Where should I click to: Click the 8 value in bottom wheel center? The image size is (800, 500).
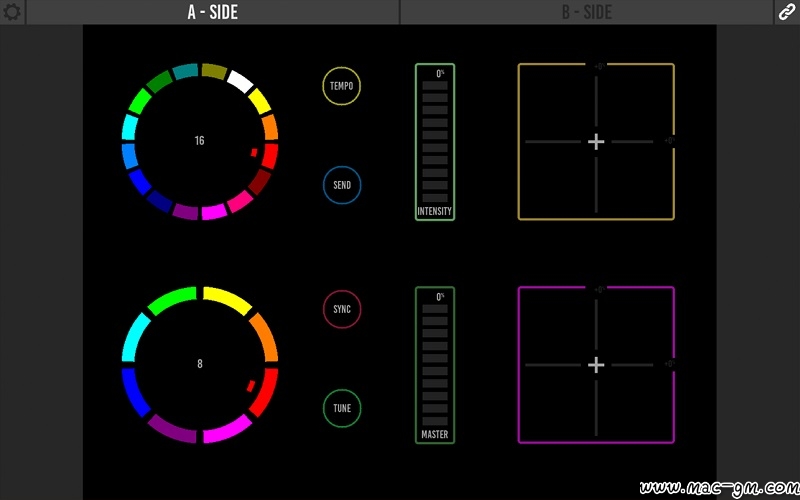(x=199, y=364)
